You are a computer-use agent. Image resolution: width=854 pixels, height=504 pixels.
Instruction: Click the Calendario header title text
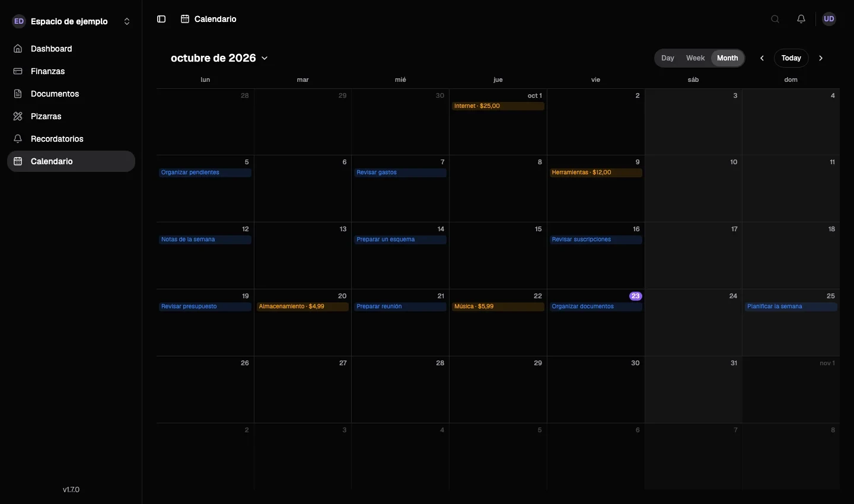[x=215, y=19]
